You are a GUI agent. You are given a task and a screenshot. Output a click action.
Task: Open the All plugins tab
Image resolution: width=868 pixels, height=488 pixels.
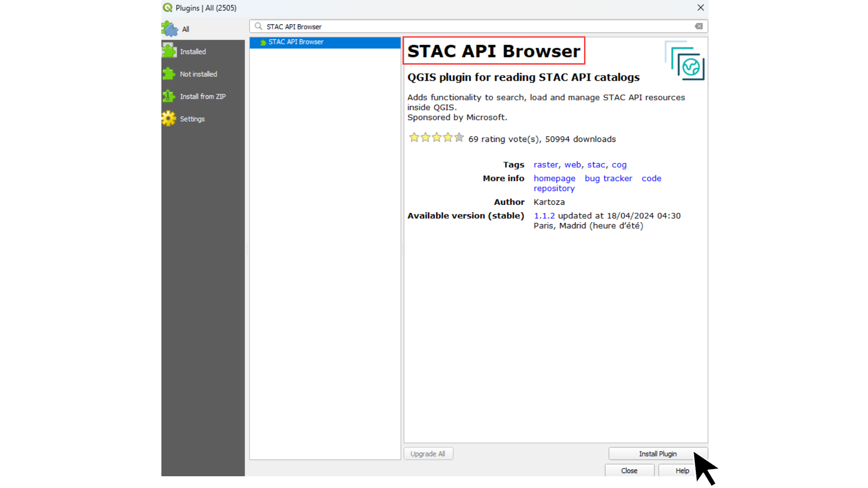tap(203, 29)
